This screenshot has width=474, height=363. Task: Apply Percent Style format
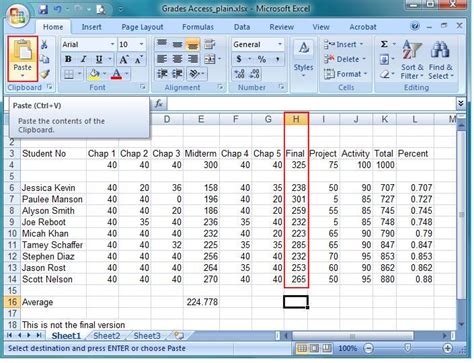coord(262,59)
